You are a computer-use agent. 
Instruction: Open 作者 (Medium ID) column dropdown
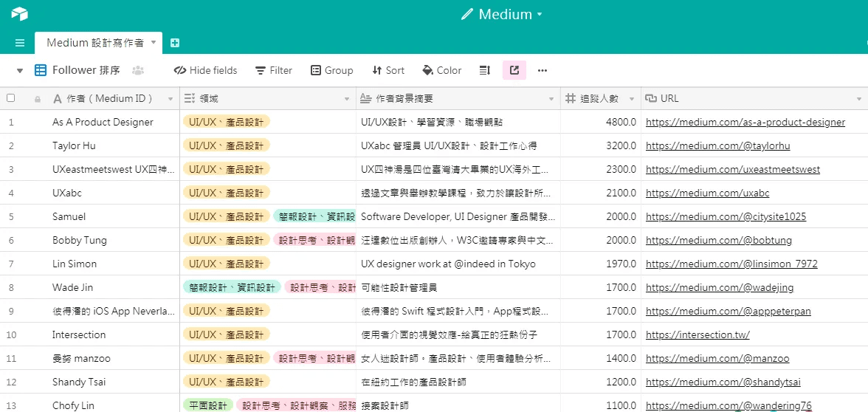(x=170, y=99)
